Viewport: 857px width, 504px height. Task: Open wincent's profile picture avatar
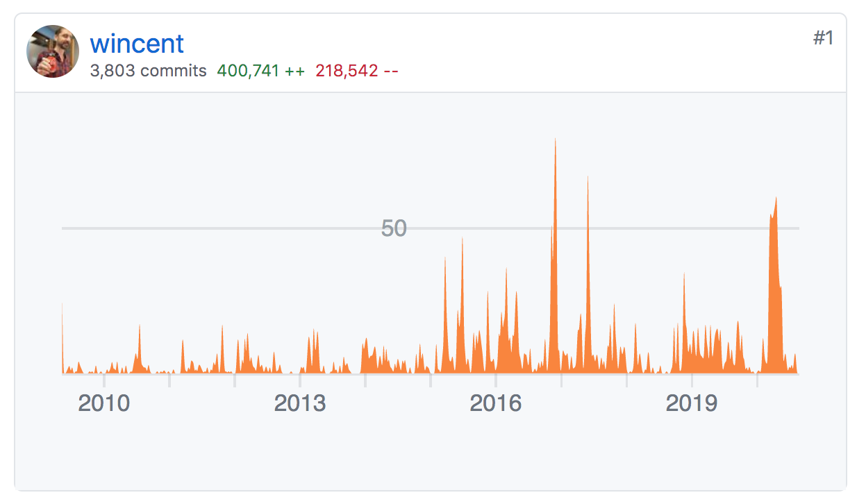tap(52, 51)
